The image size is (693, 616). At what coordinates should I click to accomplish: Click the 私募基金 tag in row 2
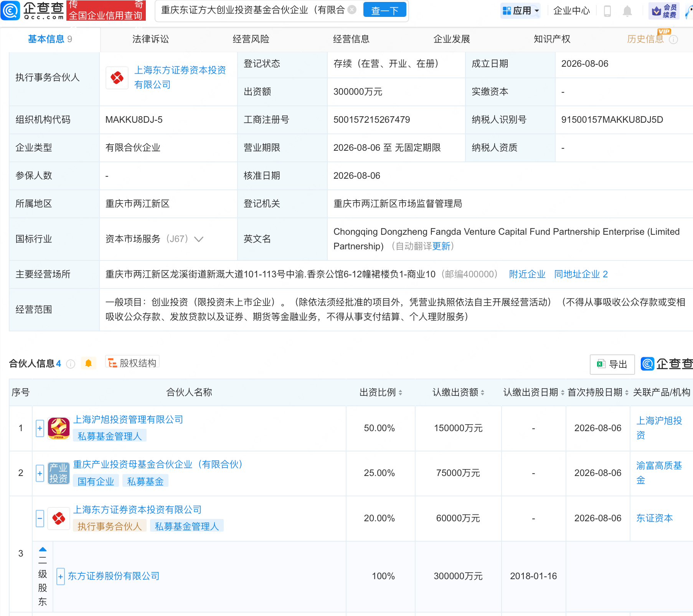pos(145,481)
